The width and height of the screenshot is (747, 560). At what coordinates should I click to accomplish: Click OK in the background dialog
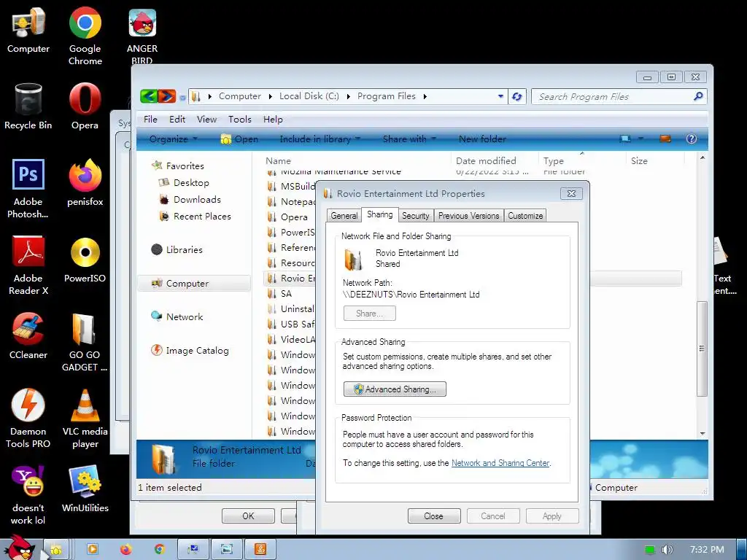[248, 516]
